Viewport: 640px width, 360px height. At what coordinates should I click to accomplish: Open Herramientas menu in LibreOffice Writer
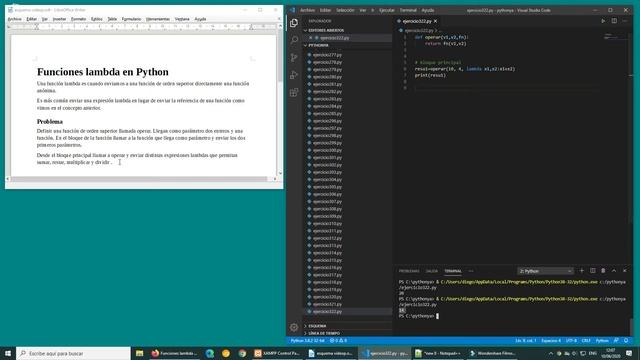click(158, 19)
